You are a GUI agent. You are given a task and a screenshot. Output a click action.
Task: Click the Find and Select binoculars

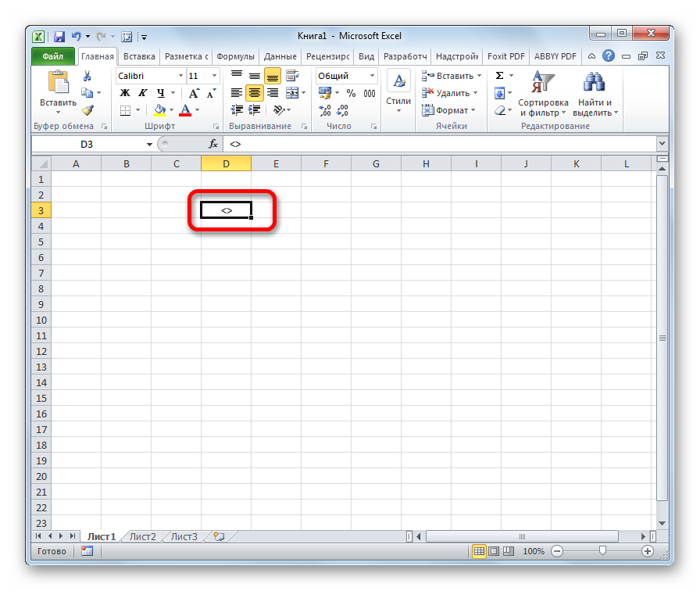coord(595,94)
